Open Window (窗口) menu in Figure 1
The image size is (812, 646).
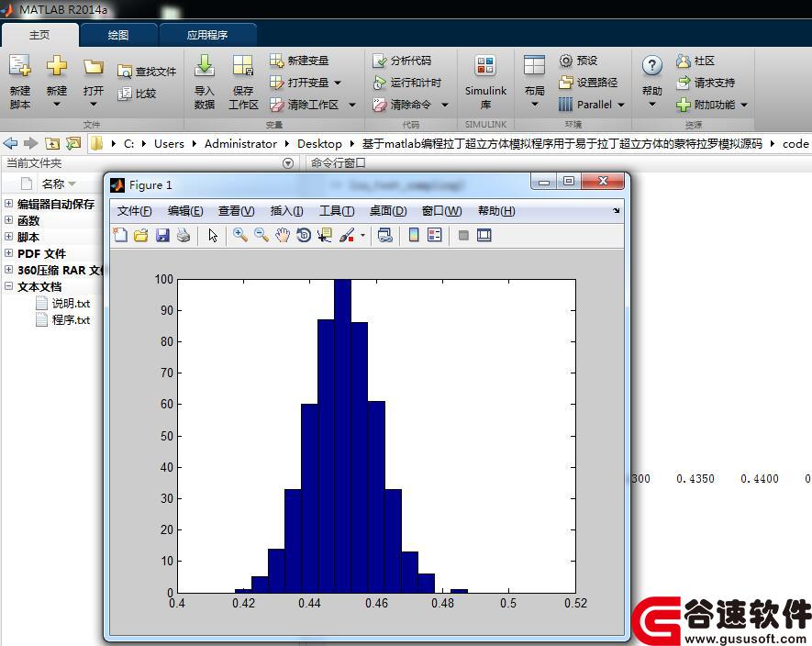(x=441, y=211)
